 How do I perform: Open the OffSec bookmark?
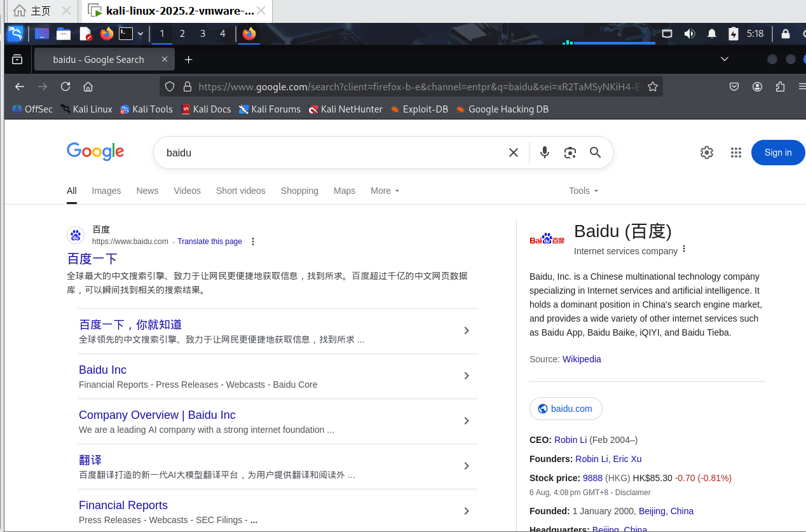(x=32, y=109)
